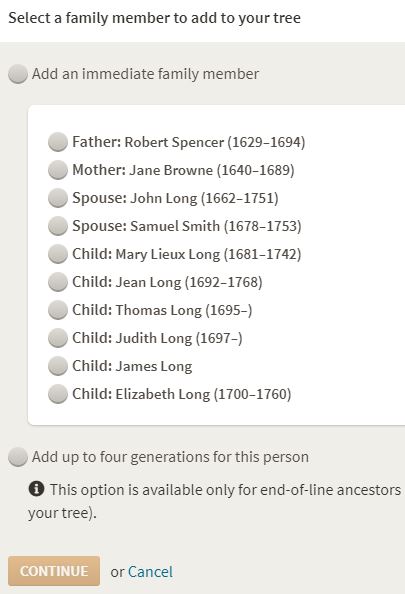Select Child: Judith Long (1697–)
Image resolution: width=405 pixels, height=594 pixels.
[58, 338]
